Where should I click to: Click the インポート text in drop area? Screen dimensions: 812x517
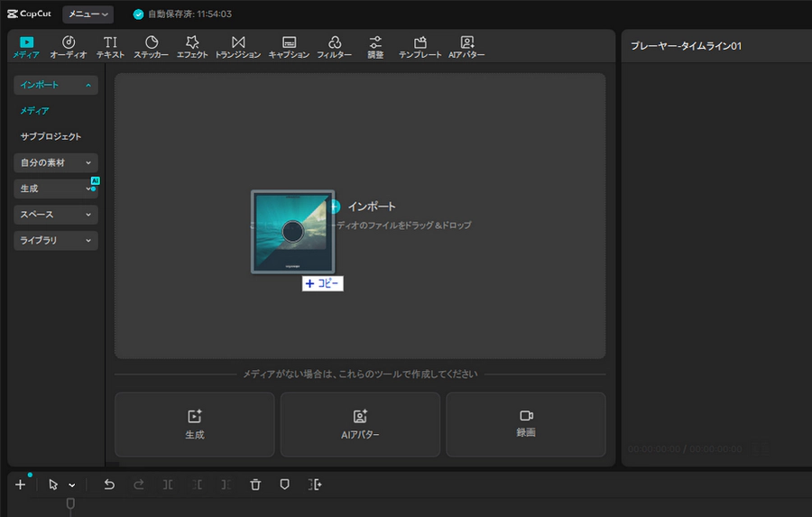(372, 207)
